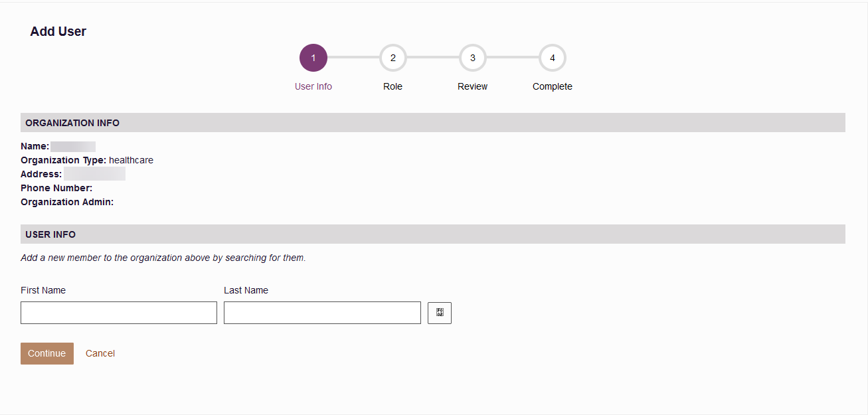Click the "Add a new member" instruction text

[163, 258]
